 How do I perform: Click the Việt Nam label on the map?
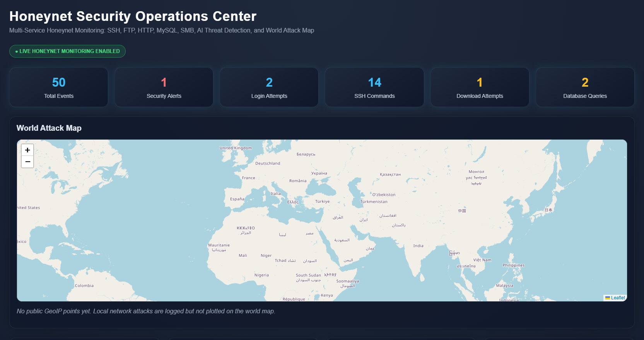click(482, 260)
